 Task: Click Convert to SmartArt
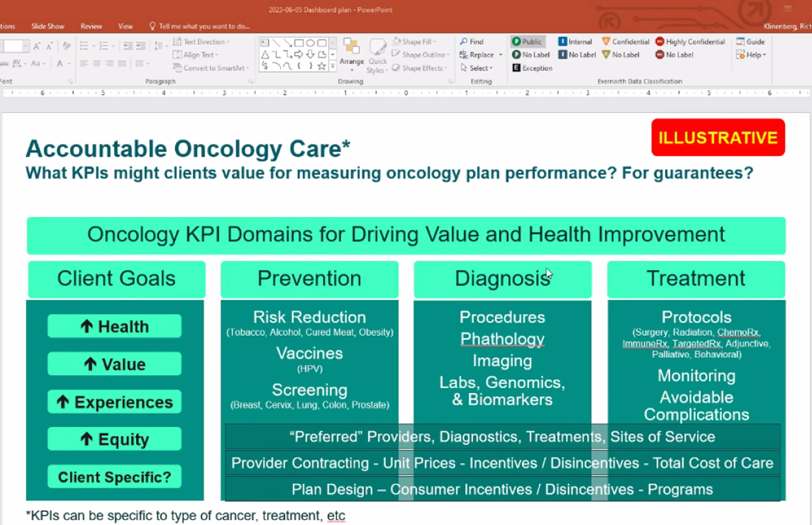tap(210, 68)
